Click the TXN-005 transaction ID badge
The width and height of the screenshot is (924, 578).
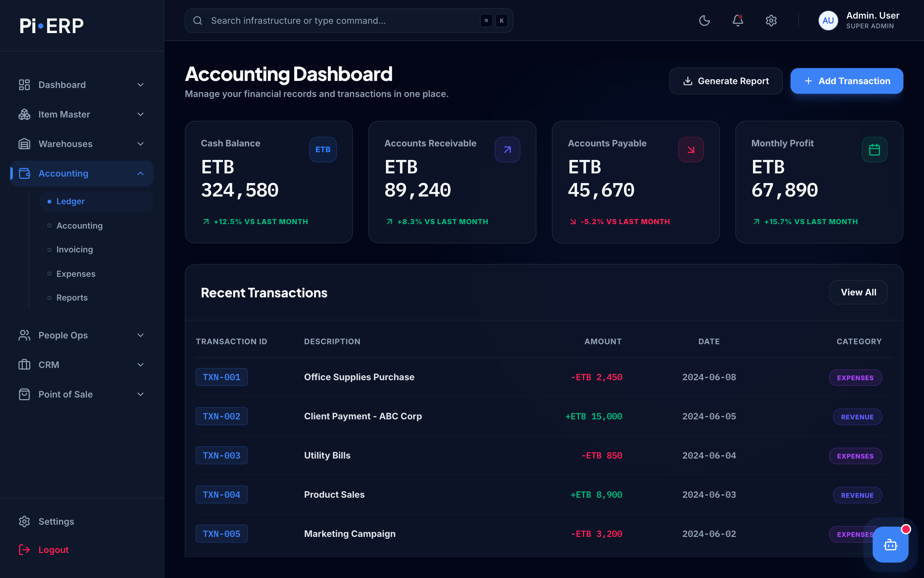[221, 534]
